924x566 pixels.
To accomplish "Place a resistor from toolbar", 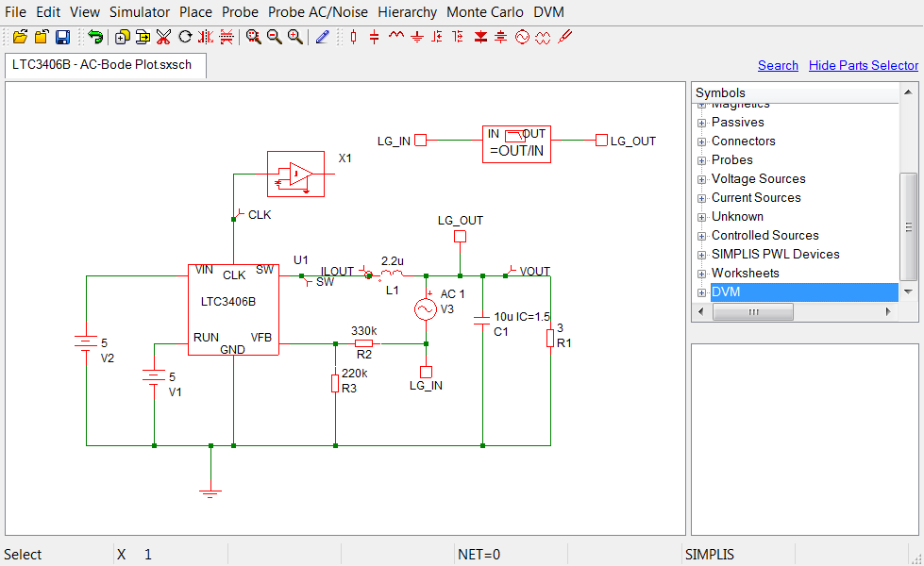I will [354, 37].
